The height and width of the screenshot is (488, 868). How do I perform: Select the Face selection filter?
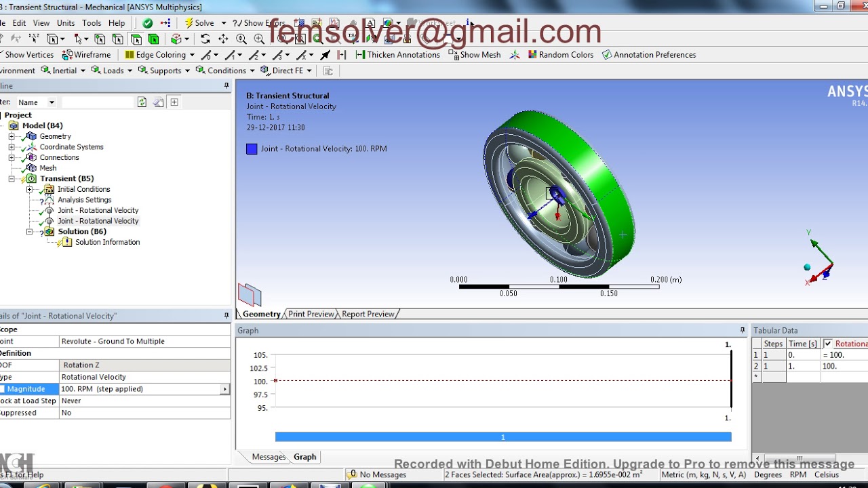(x=136, y=39)
